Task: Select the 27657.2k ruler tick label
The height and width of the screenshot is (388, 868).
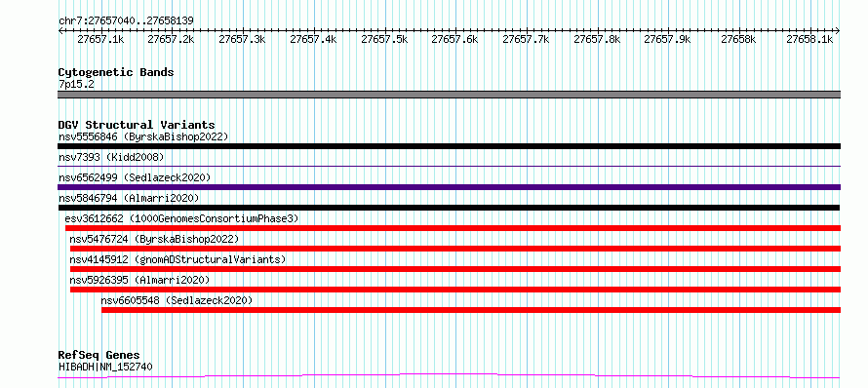Action: [x=172, y=39]
